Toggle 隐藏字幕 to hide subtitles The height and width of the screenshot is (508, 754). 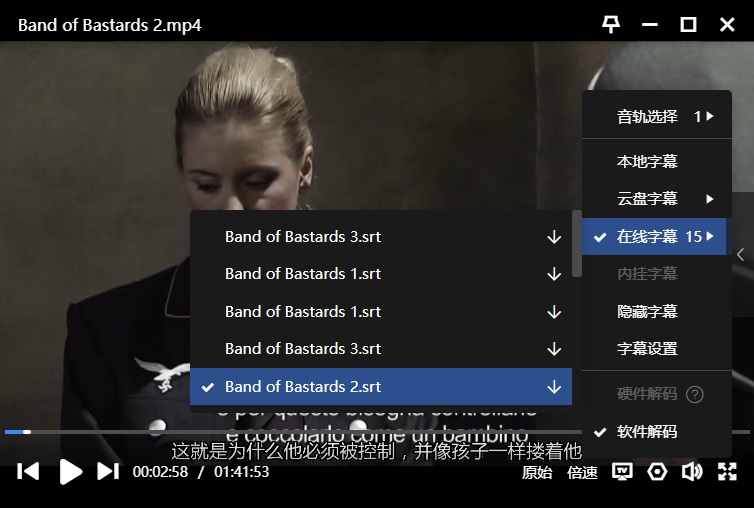pos(647,311)
